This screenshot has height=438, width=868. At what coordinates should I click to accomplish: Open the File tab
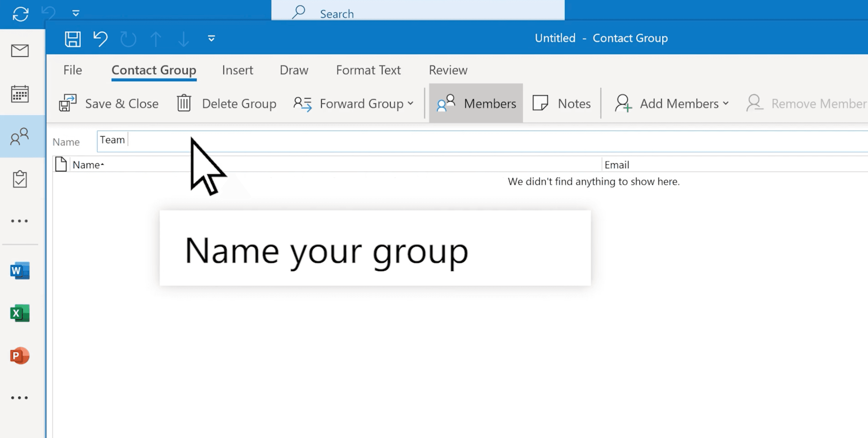(72, 70)
